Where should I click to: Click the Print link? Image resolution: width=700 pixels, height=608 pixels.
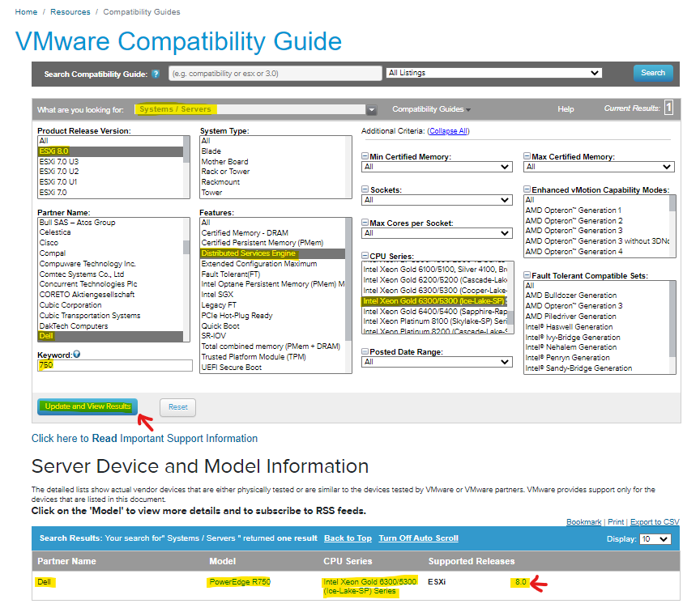pos(616,522)
